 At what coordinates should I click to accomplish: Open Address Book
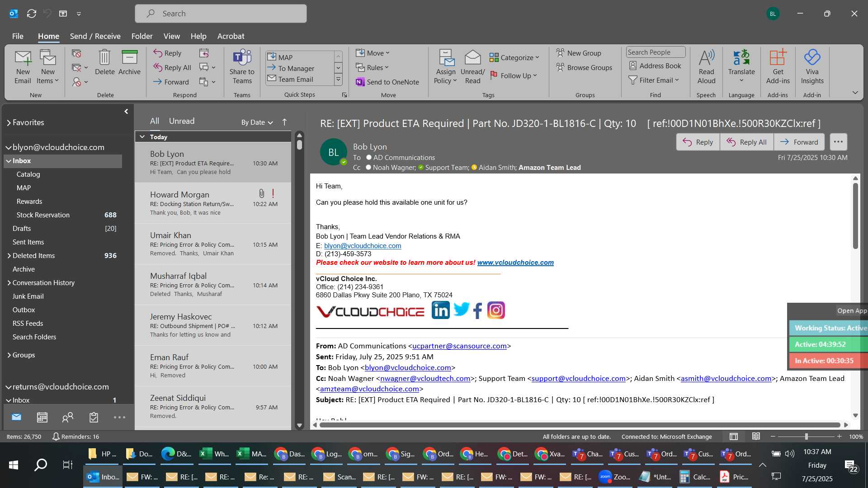pyautogui.click(x=655, y=66)
